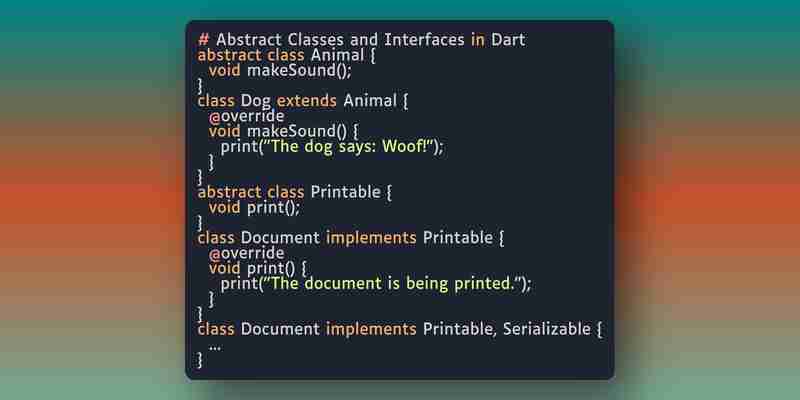Click 'makeSound();' in the Animal class
The width and height of the screenshot is (800, 400).
(299, 70)
